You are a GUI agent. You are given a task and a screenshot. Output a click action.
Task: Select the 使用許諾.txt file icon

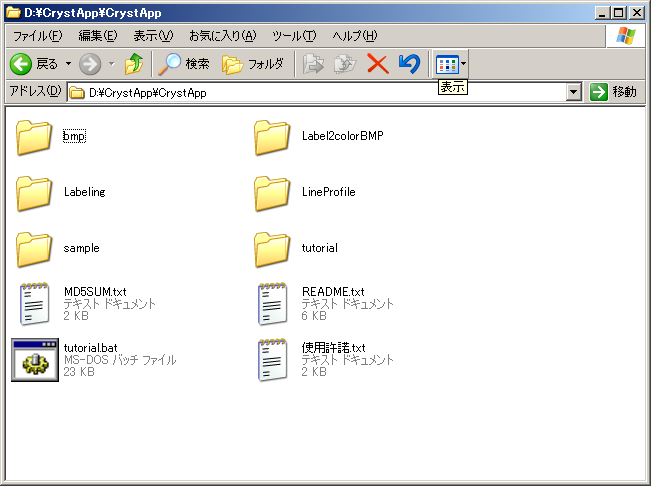[x=272, y=360]
